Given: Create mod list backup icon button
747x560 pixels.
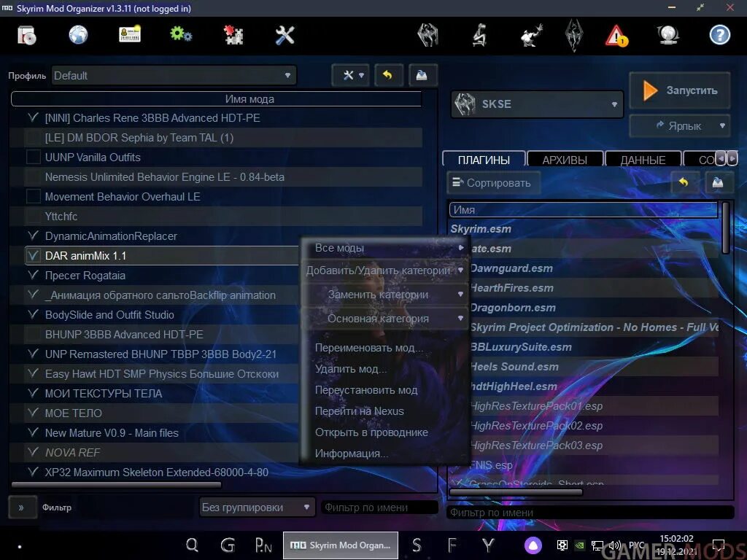Looking at the screenshot, I should tap(422, 75).
